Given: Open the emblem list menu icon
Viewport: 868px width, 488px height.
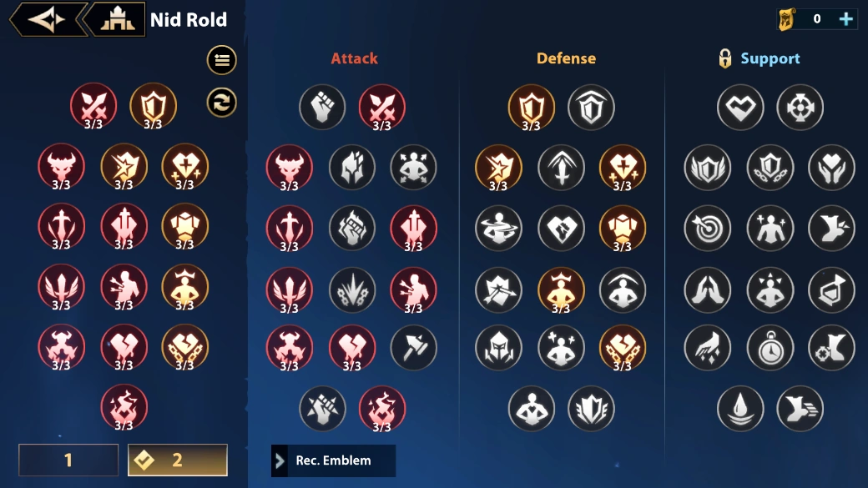Looking at the screenshot, I should [x=222, y=60].
